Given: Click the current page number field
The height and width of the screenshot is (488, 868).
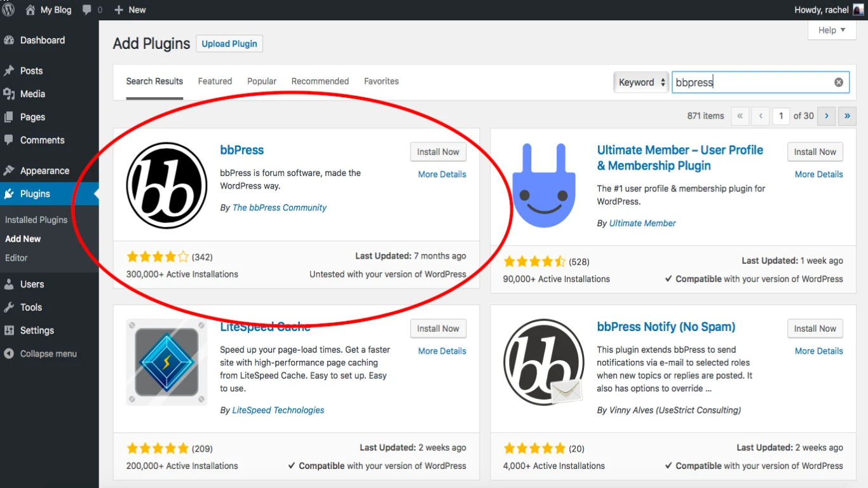Looking at the screenshot, I should pos(781,116).
